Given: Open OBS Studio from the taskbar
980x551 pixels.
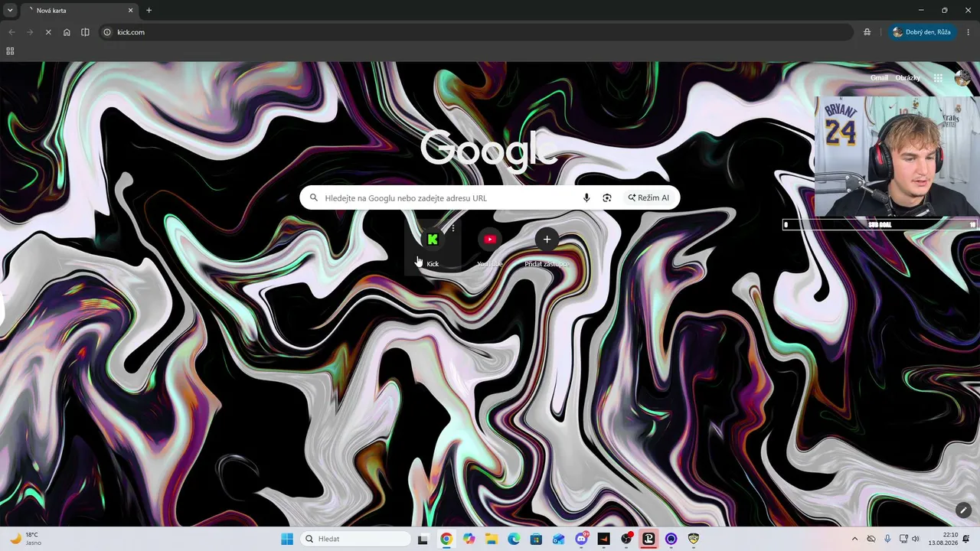Looking at the screenshot, I should point(626,539).
